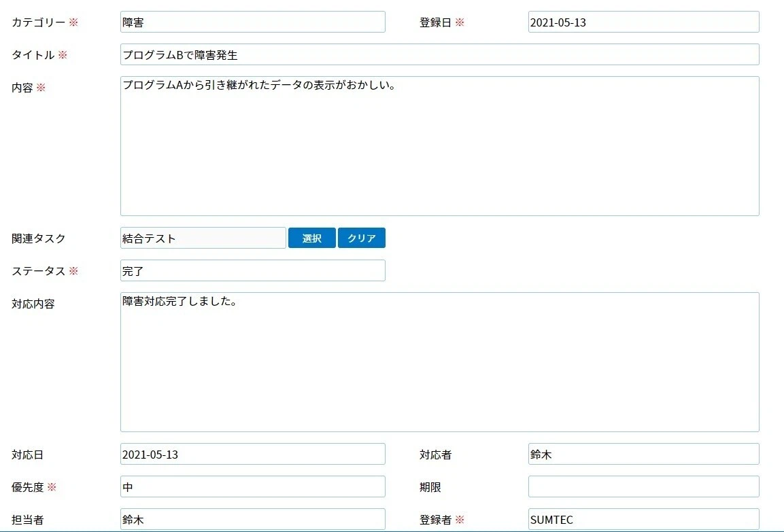The height and width of the screenshot is (532, 784).
Task: Click the 対応者 field showing 鈴木
Action: click(643, 454)
